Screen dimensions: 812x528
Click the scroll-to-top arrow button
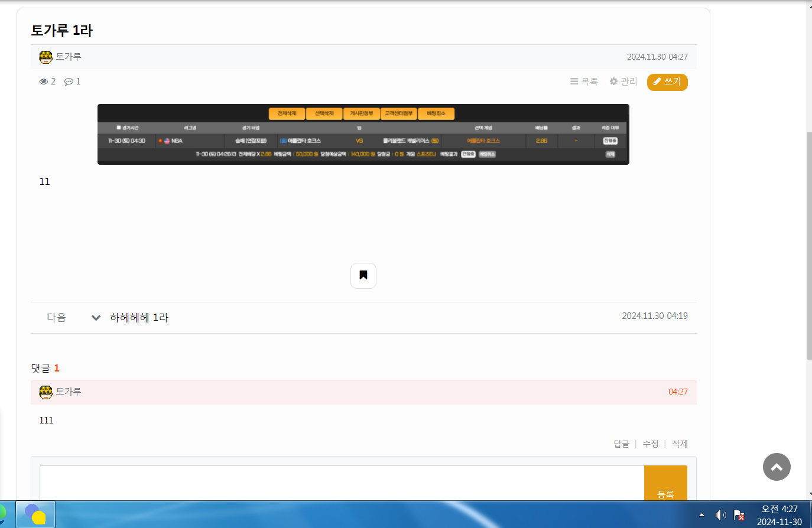coord(777,467)
